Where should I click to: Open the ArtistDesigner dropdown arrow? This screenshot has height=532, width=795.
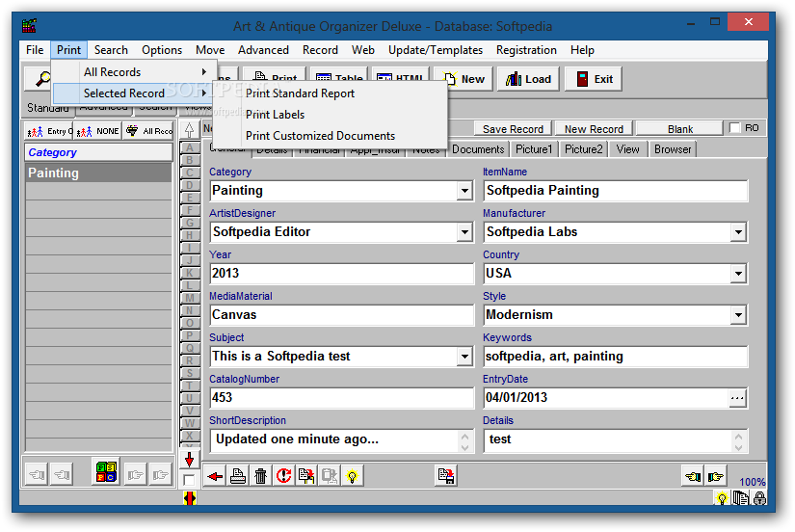pyautogui.click(x=464, y=232)
